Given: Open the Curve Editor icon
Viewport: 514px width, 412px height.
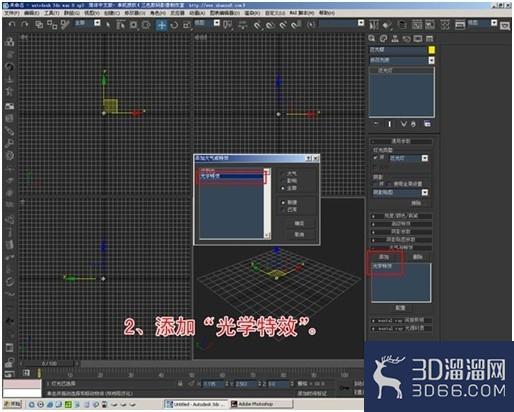Looking at the screenshot, I should coord(417,25).
